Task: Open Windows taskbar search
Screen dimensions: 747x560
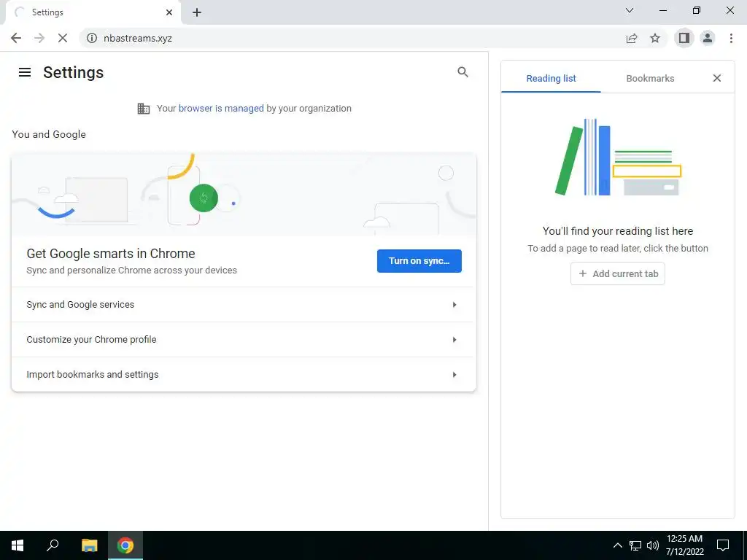Action: (53, 545)
